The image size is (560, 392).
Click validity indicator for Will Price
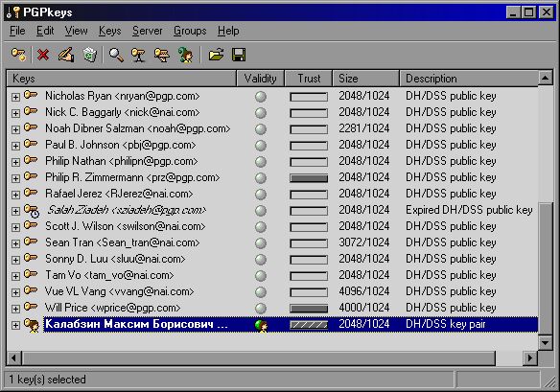point(261,308)
